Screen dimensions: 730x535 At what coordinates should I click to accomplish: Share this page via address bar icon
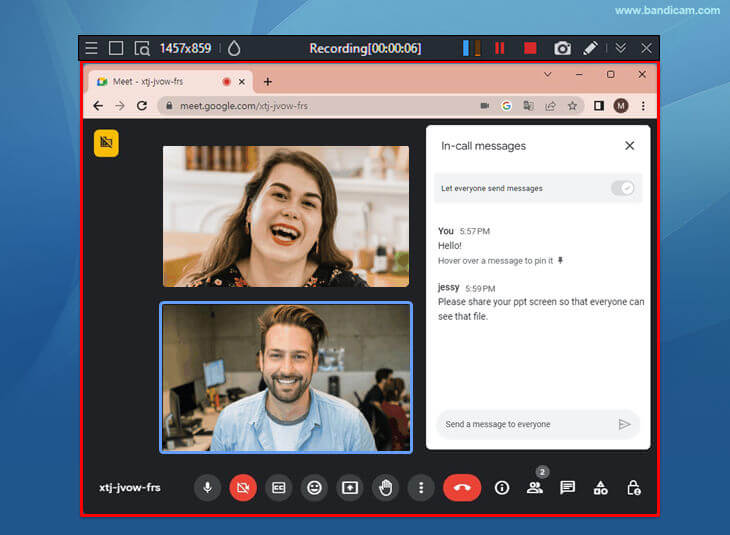point(550,106)
